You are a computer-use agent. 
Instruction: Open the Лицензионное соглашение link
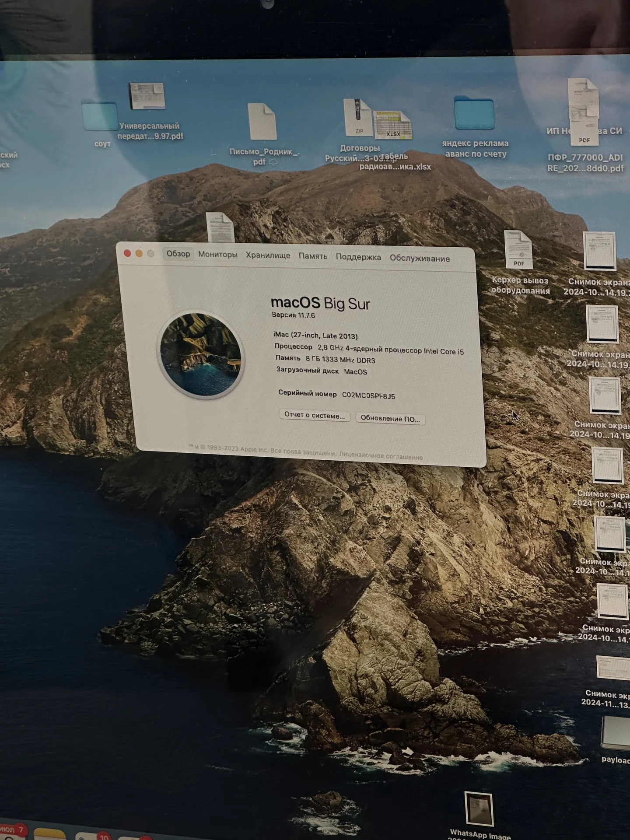coord(381,456)
